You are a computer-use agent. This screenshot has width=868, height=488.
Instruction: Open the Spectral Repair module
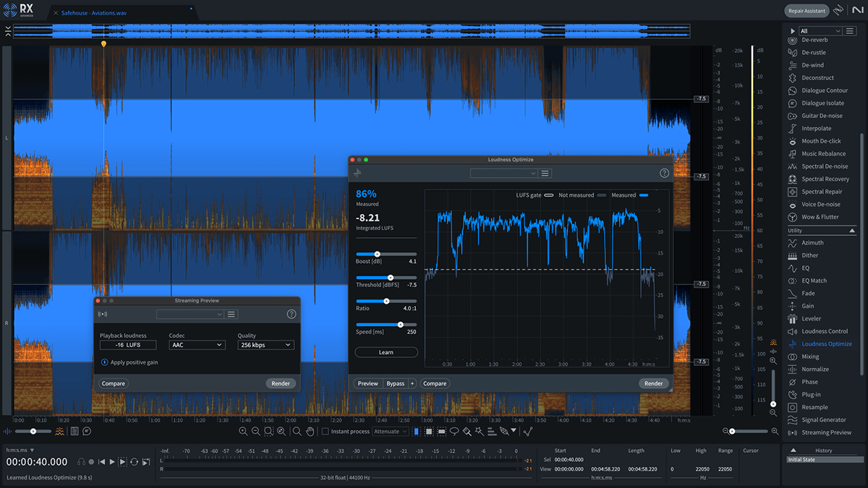(x=822, y=192)
